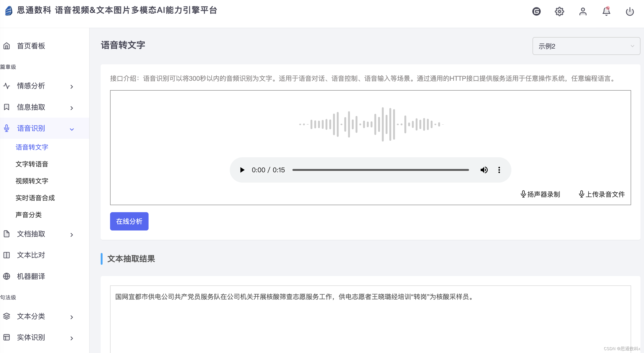644x353 pixels.
Task: Play the audio sample
Action: [242, 170]
